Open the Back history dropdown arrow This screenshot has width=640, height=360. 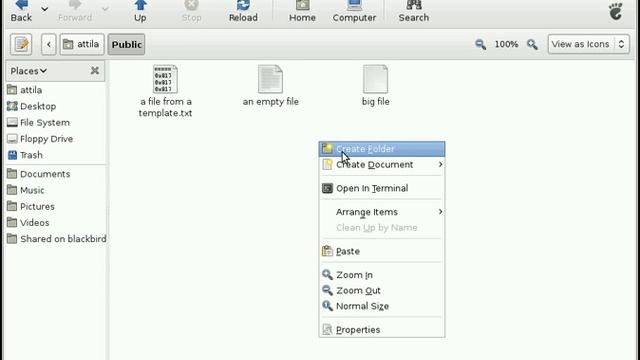click(x=44, y=9)
